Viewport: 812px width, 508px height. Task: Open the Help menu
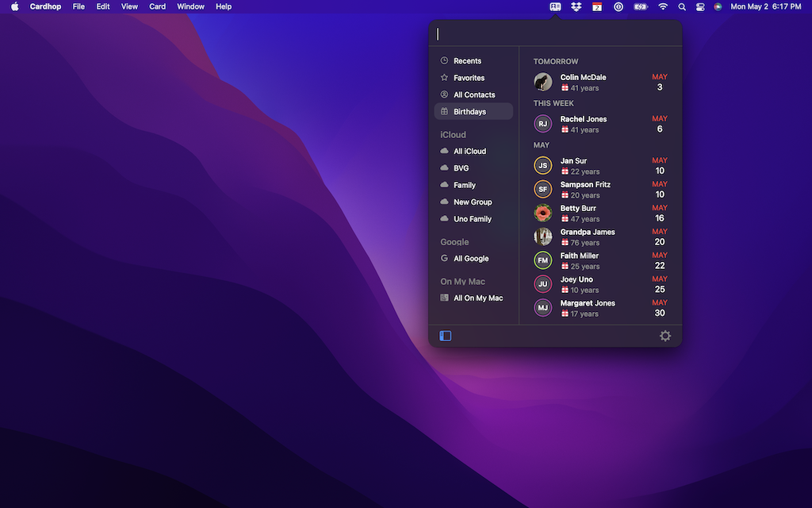224,6
